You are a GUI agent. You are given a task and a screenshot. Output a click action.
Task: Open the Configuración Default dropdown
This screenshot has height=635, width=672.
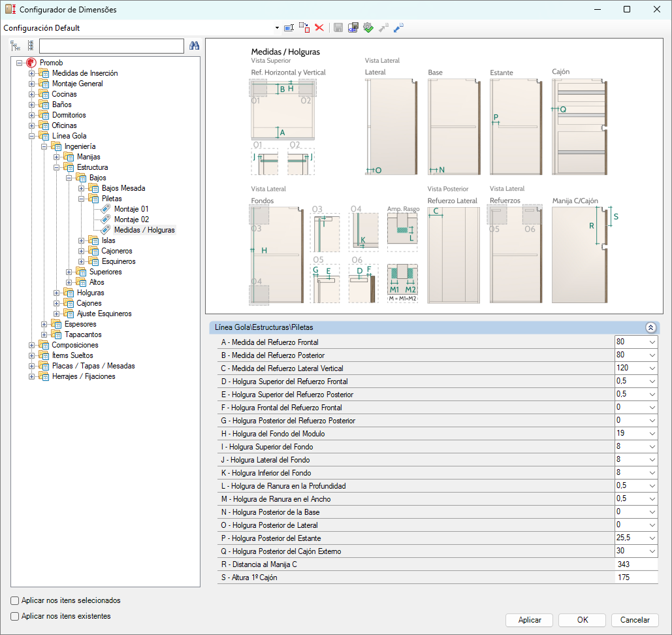277,28
